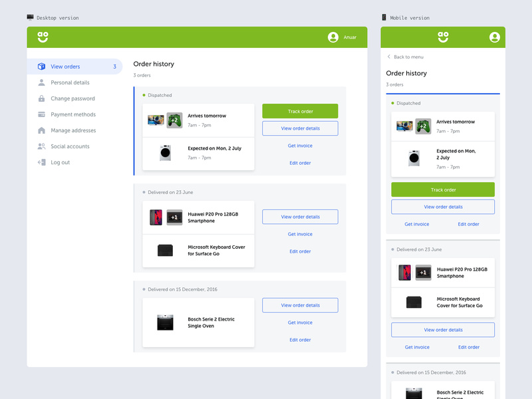The image size is (532, 399).
Task: Select the View orders cube icon
Action: pos(43,66)
